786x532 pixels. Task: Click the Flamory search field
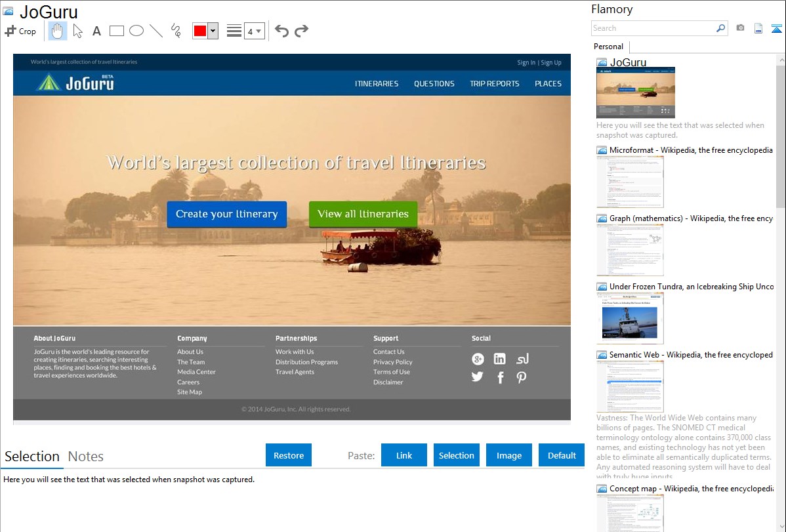click(x=653, y=28)
